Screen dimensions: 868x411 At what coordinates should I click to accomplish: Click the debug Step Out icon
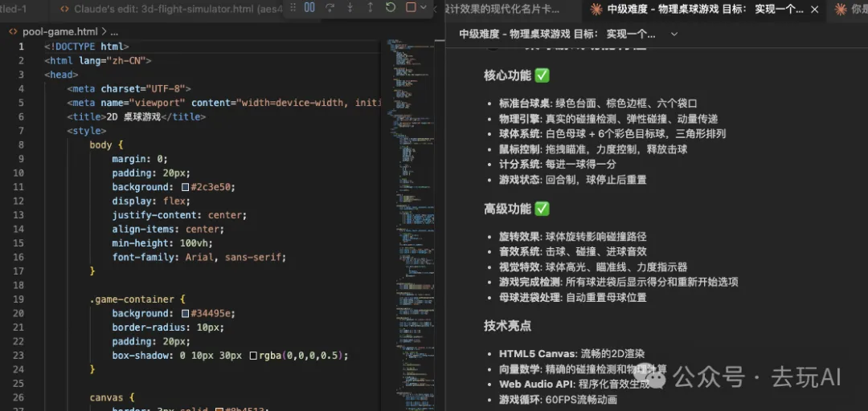[371, 8]
